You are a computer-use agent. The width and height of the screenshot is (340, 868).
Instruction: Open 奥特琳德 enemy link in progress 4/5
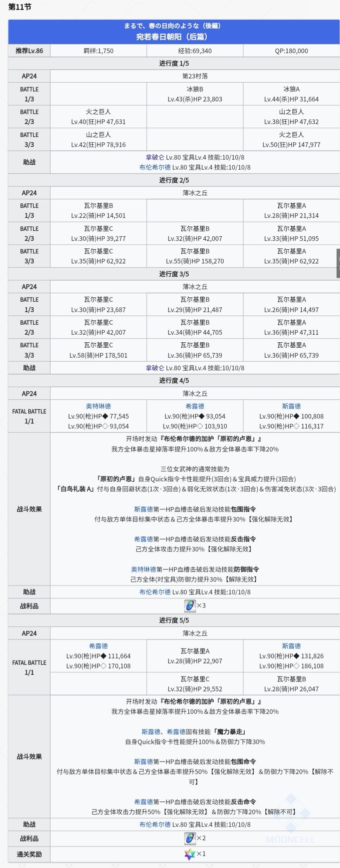coord(98,406)
